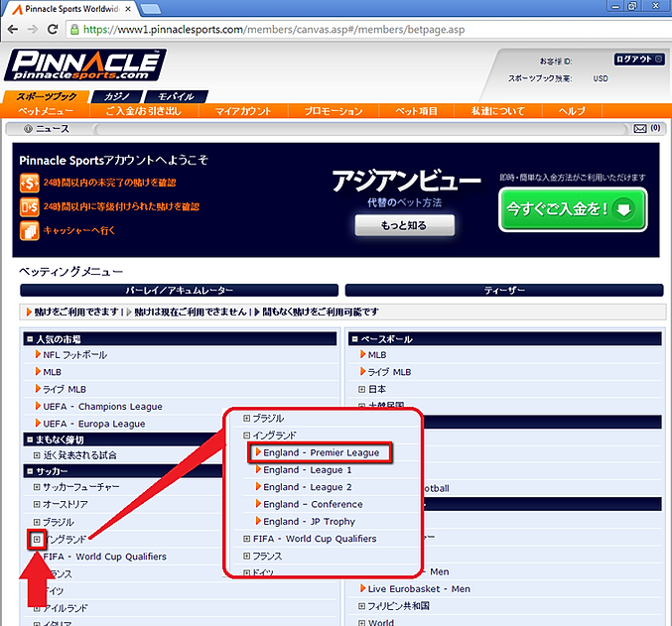The image size is (672, 626).
Task: Select England - League 2
Action: tap(308, 487)
